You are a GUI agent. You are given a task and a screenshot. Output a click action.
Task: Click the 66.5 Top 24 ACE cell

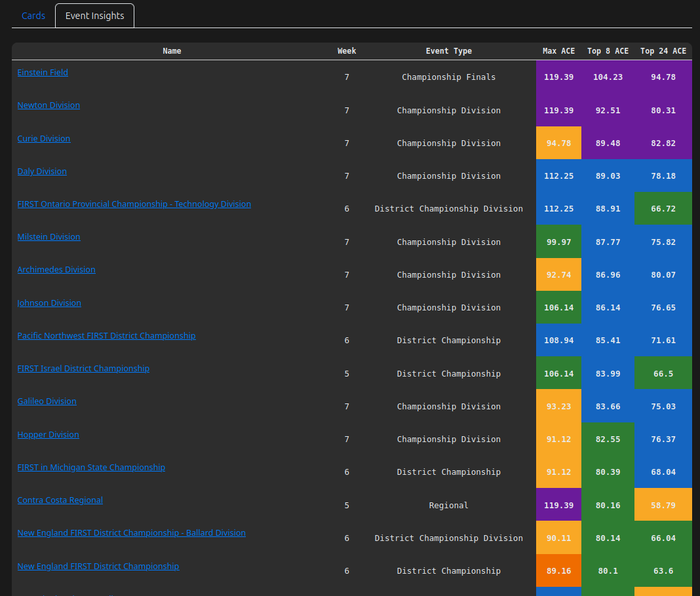pos(663,373)
